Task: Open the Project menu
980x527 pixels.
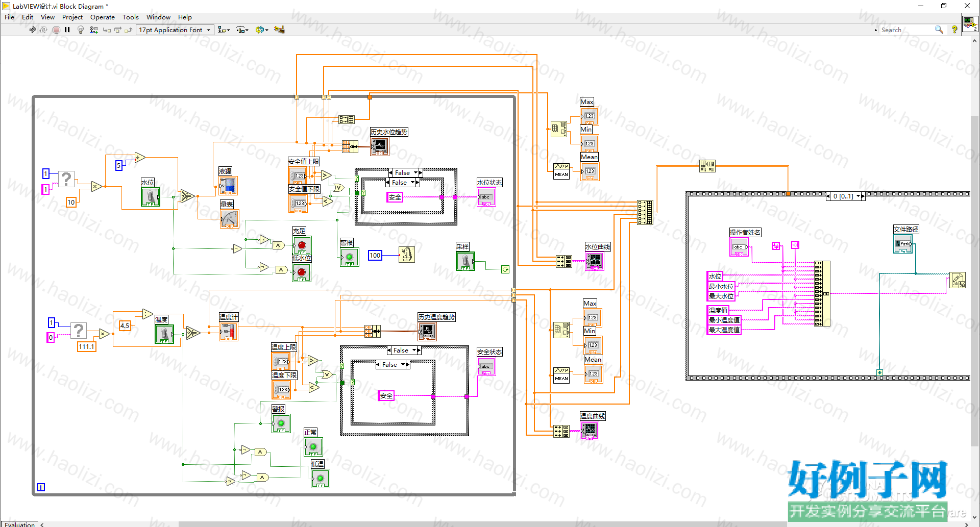Action: click(72, 17)
